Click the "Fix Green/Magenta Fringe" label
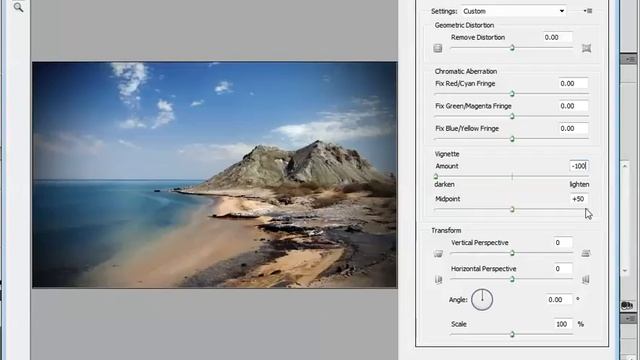Viewport: 640px width, 360px height. (x=473, y=106)
